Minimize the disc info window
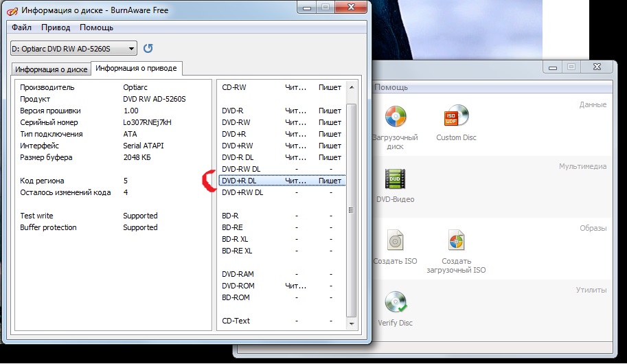Viewport: 627px width, 364px height. click(x=307, y=8)
